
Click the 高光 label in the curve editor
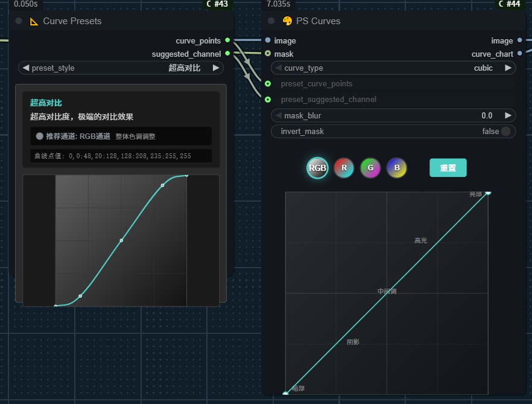click(420, 240)
